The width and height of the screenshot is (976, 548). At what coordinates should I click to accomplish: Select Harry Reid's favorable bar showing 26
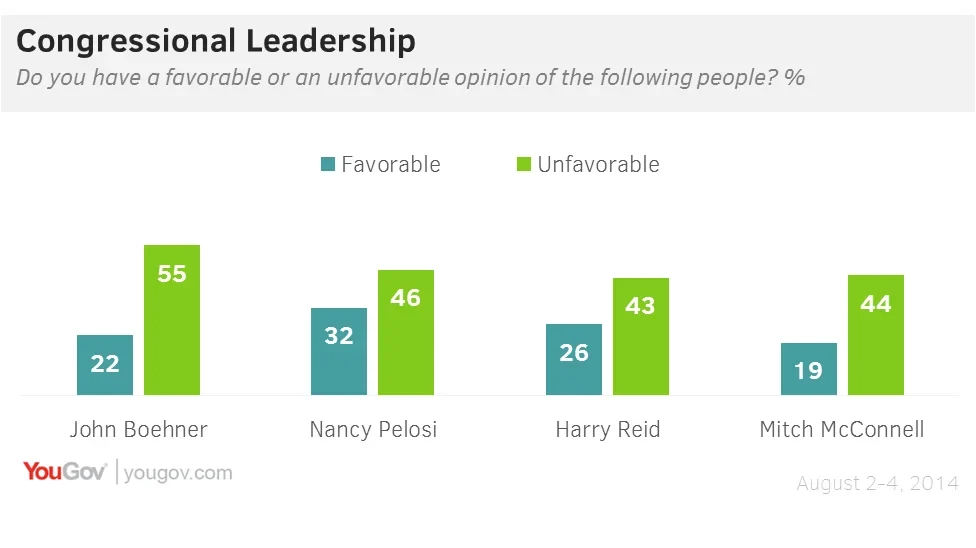[x=574, y=359]
